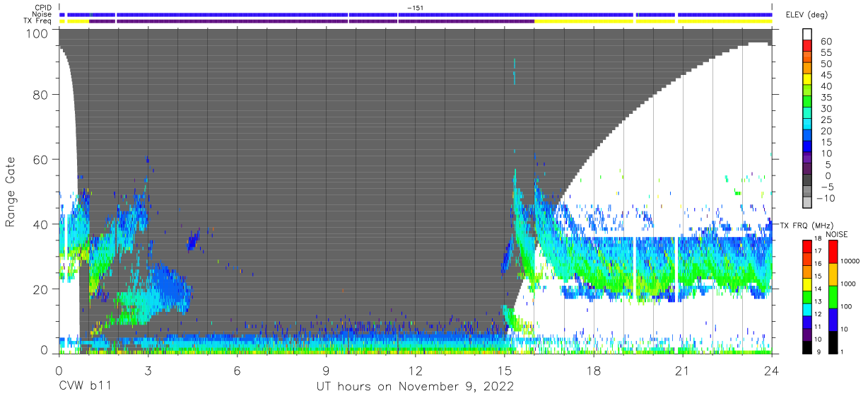This screenshot has height=401, width=868.
Task: Click the 40 tick on the Range Gate axis
Action: click(42, 224)
